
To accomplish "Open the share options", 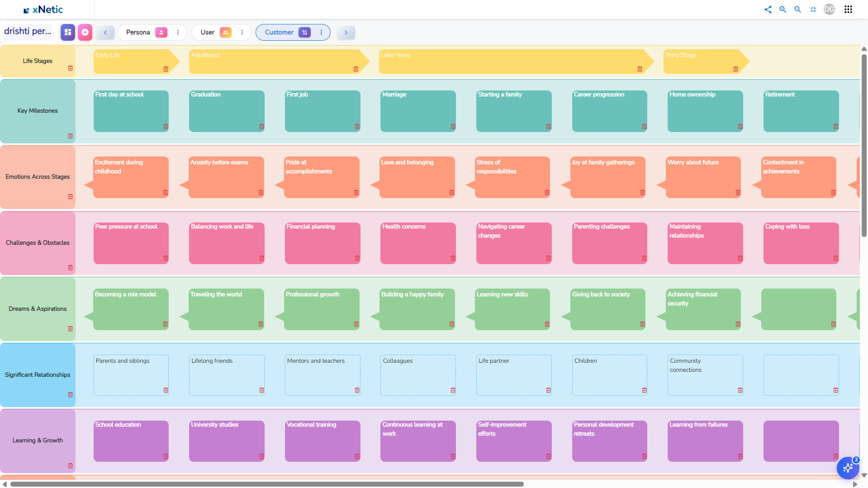I will click(768, 9).
